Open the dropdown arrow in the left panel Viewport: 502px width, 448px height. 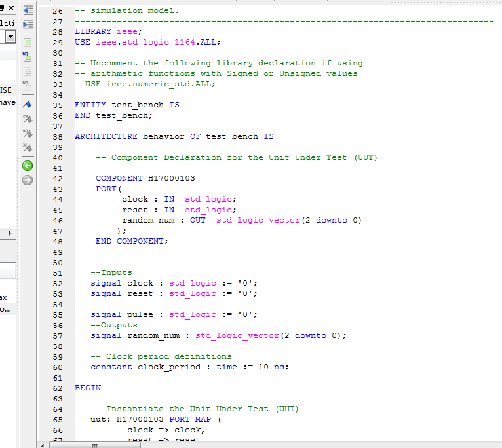10,37
